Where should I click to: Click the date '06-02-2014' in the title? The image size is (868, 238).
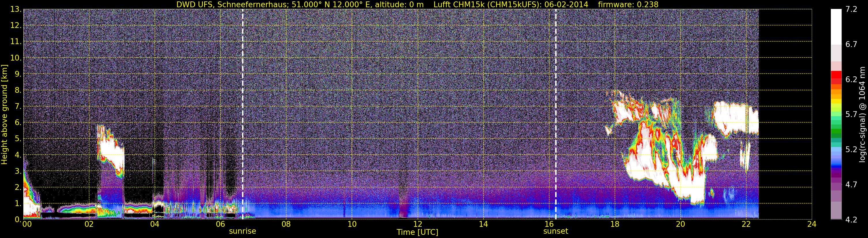click(x=566, y=5)
